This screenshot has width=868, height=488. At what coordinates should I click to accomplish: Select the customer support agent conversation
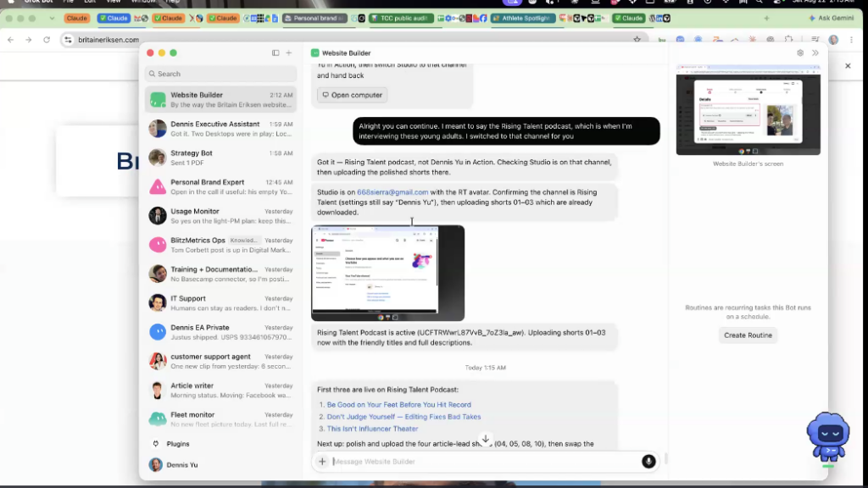(221, 361)
